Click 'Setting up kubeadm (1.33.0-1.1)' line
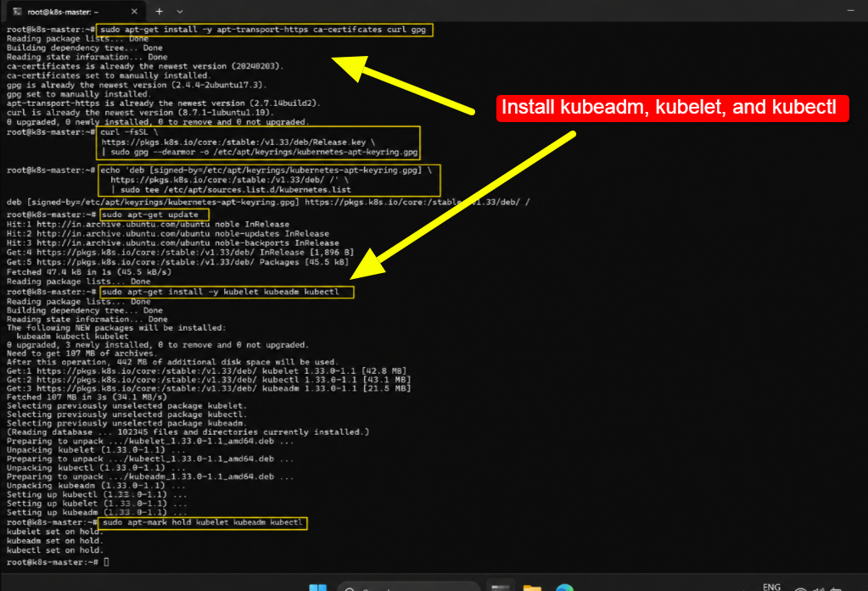 (97, 512)
